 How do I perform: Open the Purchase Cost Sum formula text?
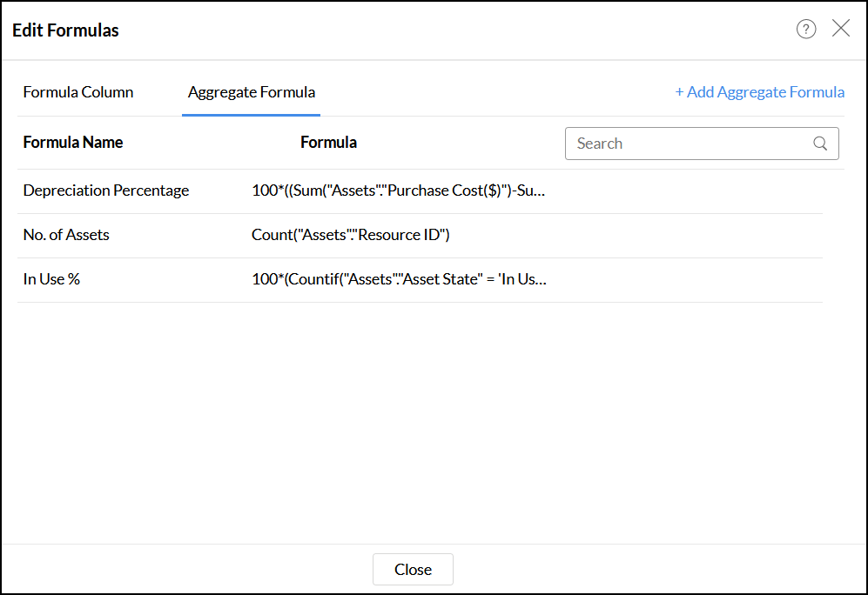point(399,191)
